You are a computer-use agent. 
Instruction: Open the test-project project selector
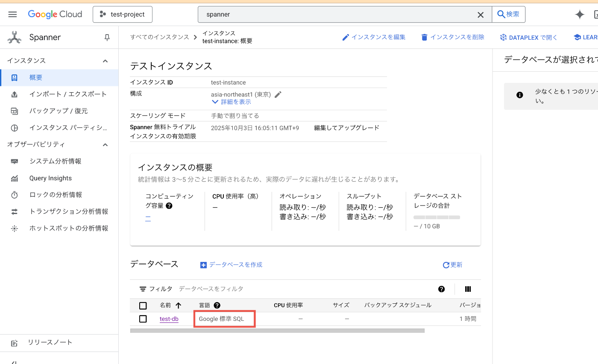pos(123,14)
